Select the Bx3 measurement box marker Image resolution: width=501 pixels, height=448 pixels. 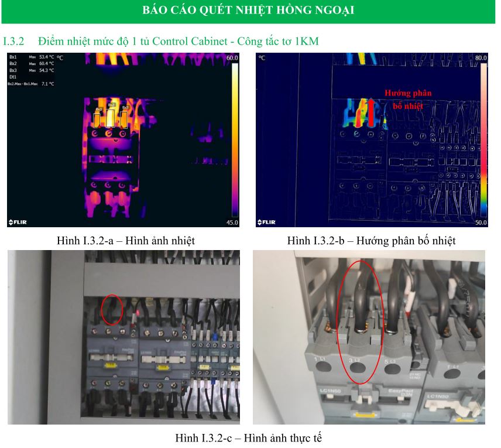coord(125,117)
